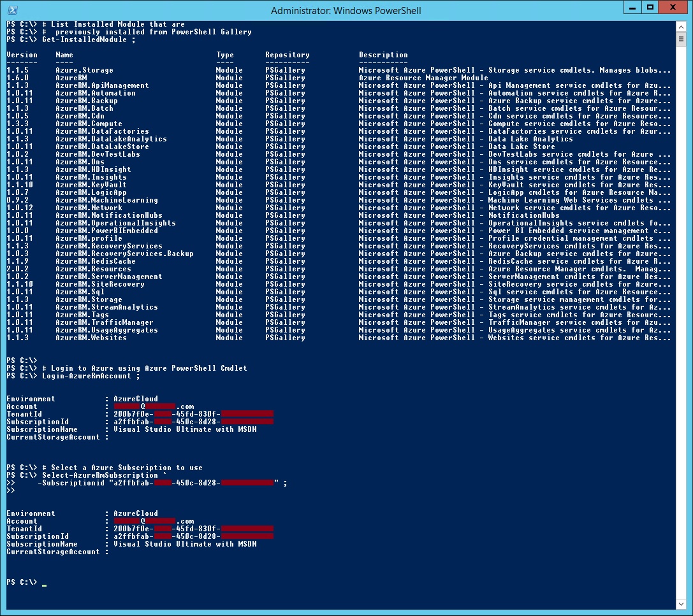Select the AzureRM.Tags module name
Image resolution: width=693 pixels, height=616 pixels.
[x=82, y=315]
